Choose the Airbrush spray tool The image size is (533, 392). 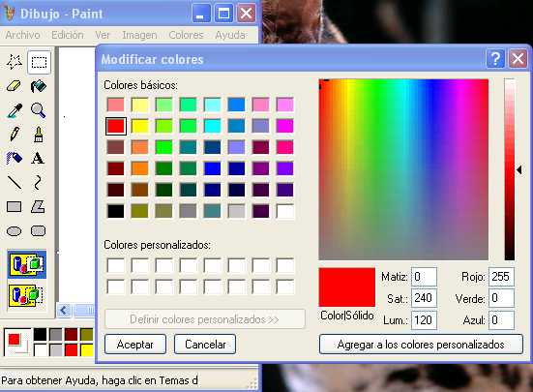[x=14, y=158]
